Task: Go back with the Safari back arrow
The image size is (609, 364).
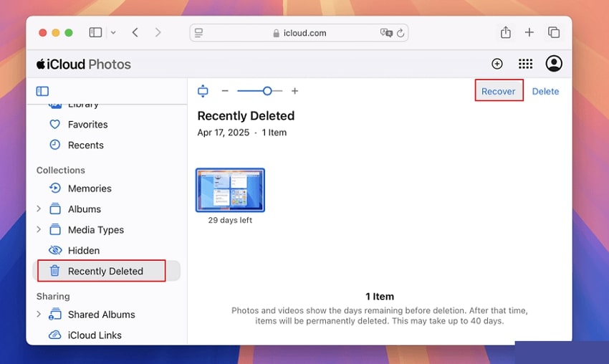Action: pyautogui.click(x=135, y=33)
